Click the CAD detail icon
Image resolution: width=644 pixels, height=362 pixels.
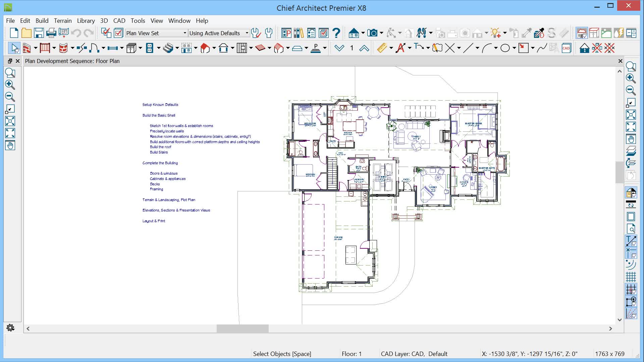(x=566, y=48)
